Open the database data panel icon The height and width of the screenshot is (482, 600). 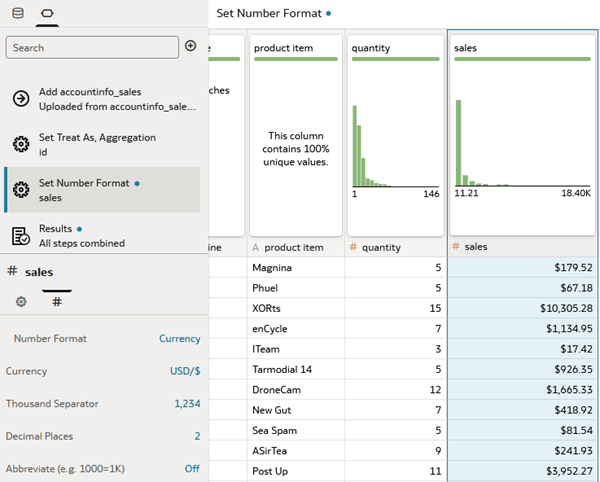[x=17, y=13]
